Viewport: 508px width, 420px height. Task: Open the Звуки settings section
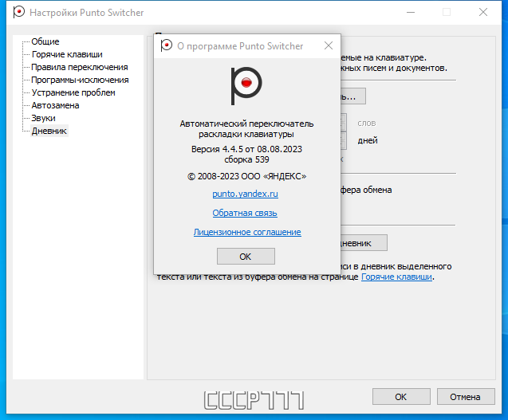[43, 118]
